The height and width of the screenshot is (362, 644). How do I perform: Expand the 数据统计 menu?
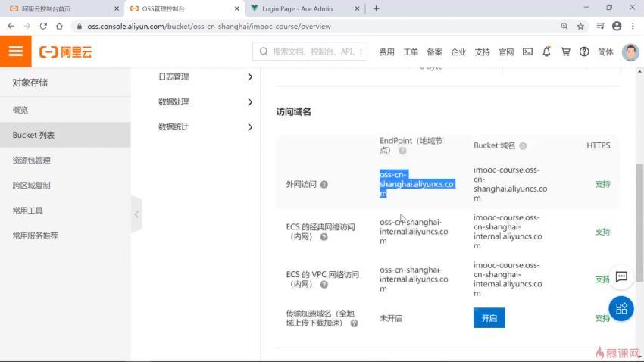click(x=205, y=126)
